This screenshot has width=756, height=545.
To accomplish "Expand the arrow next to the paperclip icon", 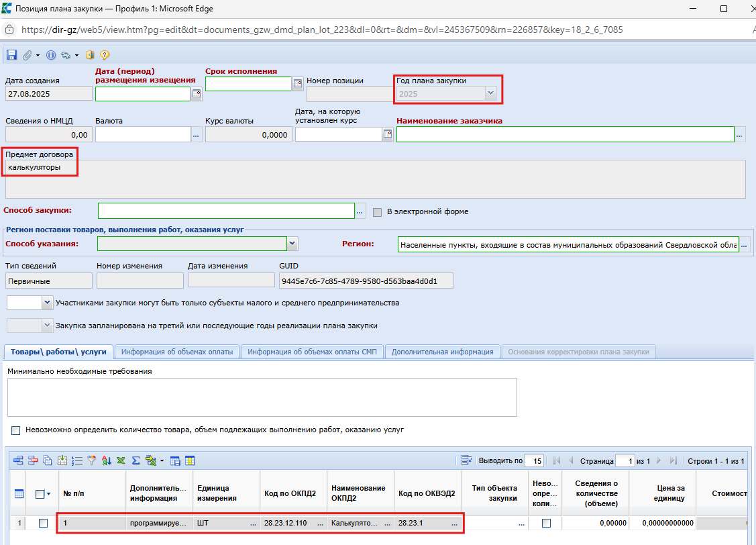I will [x=38, y=56].
